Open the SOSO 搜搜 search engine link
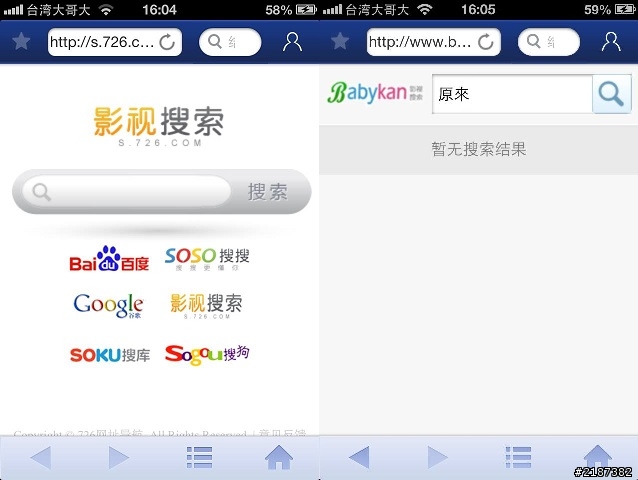The height and width of the screenshot is (480, 638). (207, 259)
